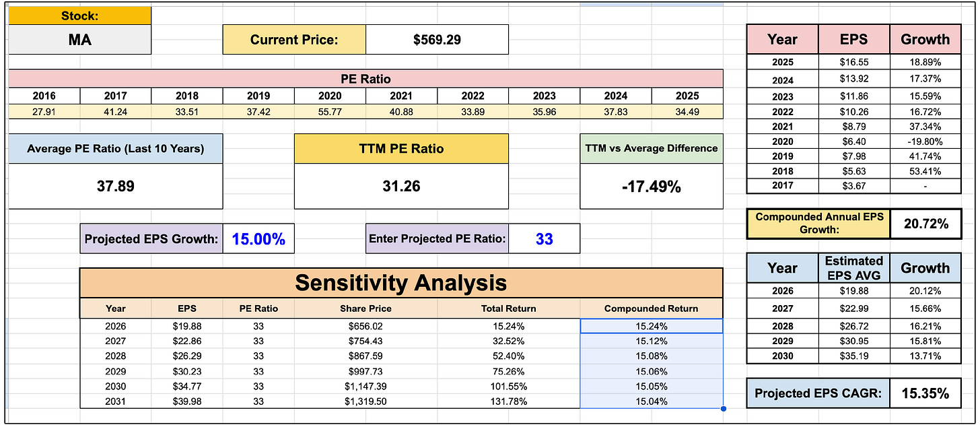Select the 2027 share price $754.43
The width and height of the screenshot is (980, 425).
pyautogui.click(x=365, y=341)
